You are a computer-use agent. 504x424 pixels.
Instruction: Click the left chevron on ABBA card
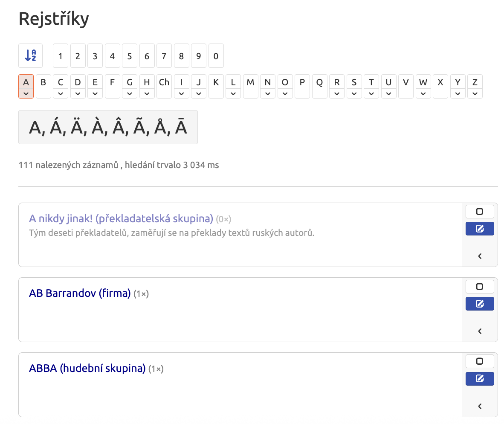tap(480, 407)
